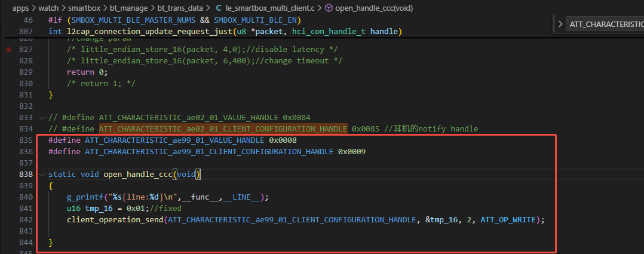Click SMBOX_MULTI_BLE_EN in sticky line 46
The width and height of the screenshot is (644, 254).
click(255, 20)
